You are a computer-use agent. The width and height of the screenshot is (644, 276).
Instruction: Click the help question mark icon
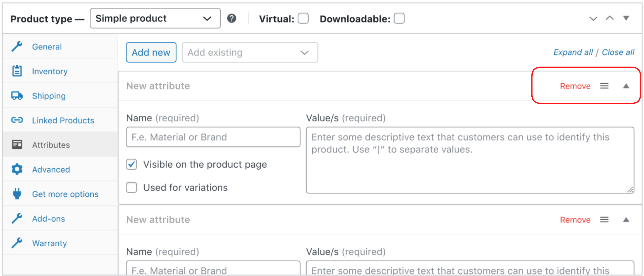point(232,19)
